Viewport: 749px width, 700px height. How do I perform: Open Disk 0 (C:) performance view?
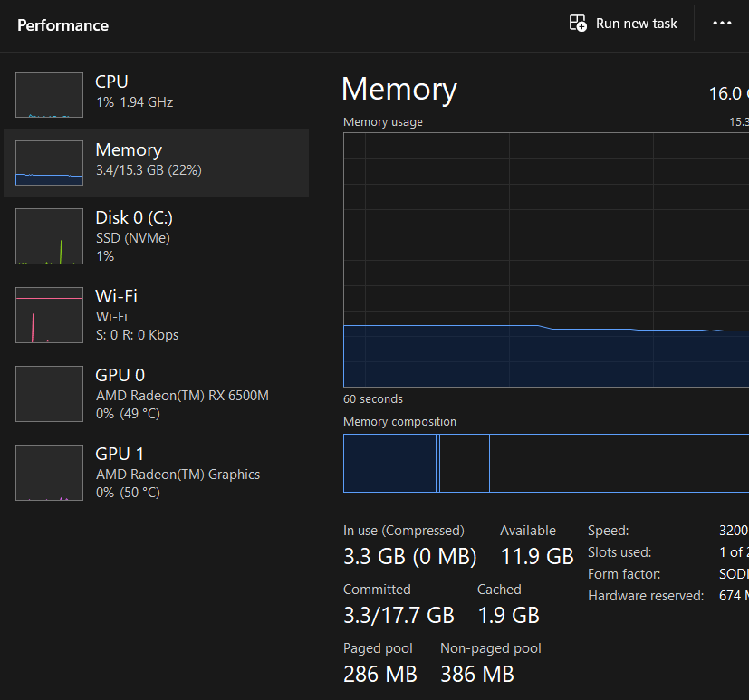(x=156, y=235)
